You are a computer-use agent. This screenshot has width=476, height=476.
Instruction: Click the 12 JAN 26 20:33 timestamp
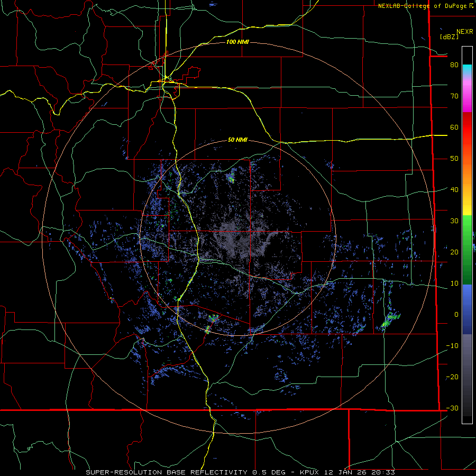click(x=360, y=472)
